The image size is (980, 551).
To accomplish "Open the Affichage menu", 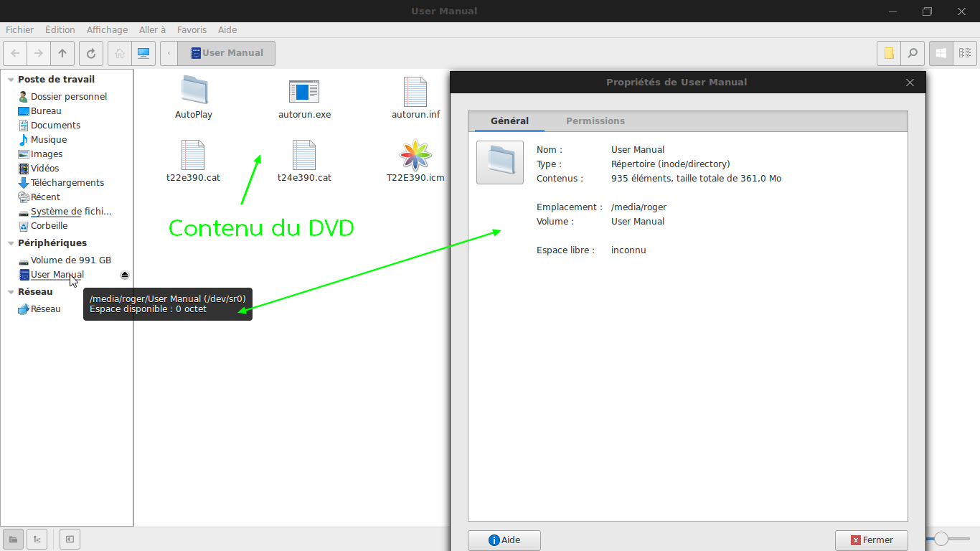I will coord(107,30).
